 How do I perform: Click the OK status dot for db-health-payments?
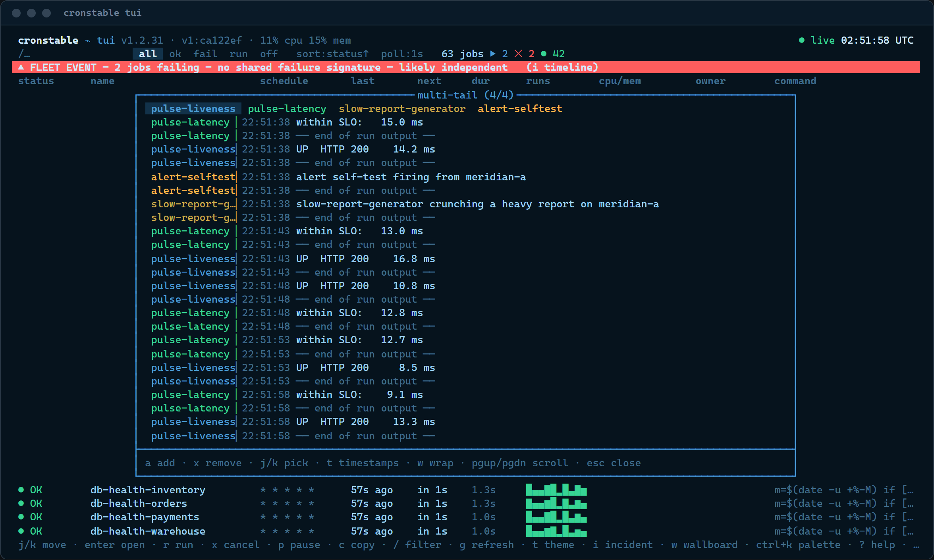21,517
